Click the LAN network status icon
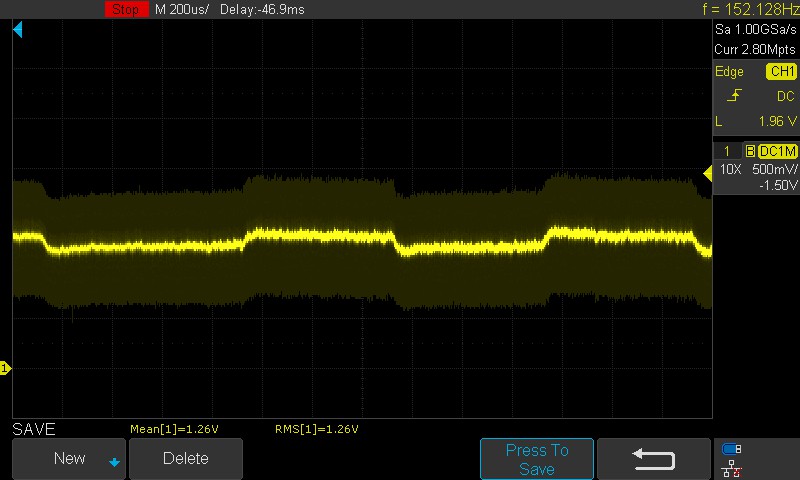This screenshot has height=480, width=800. click(x=731, y=468)
